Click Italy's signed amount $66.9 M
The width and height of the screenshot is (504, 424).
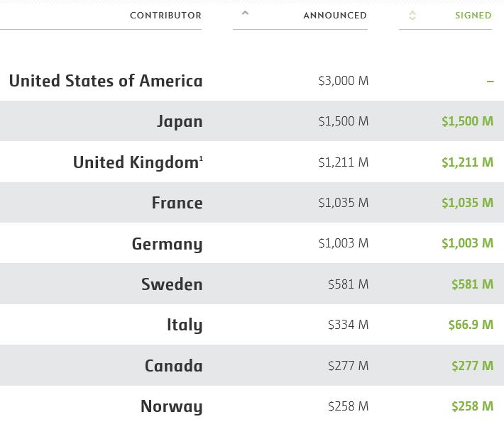coord(471,325)
